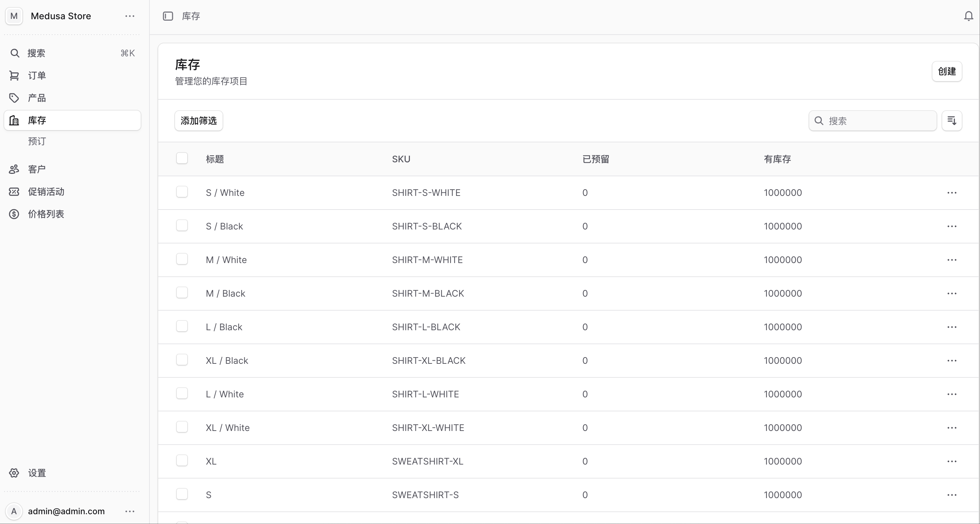This screenshot has width=980, height=524.
Task: Open actions menu for SHIRT-M-WHITE row
Action: click(x=952, y=260)
